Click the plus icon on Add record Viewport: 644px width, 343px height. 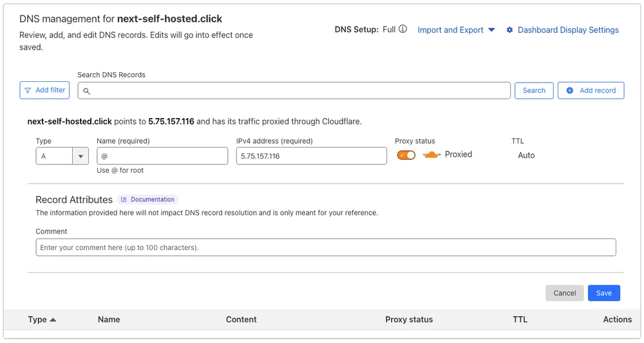coord(570,91)
